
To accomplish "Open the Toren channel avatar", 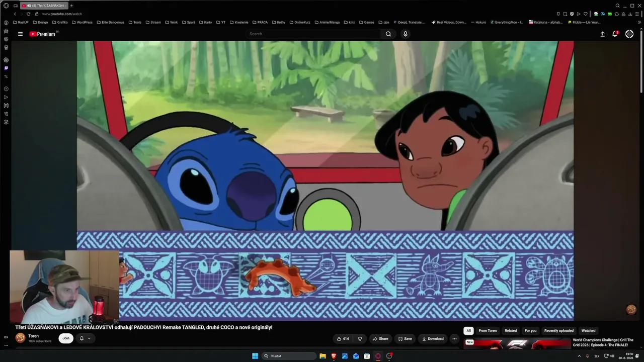I will 20,338.
